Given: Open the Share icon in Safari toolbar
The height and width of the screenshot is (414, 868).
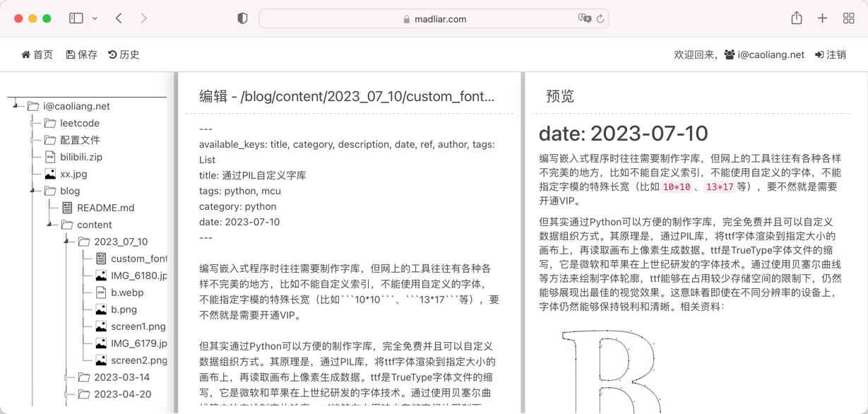Looking at the screenshot, I should click(x=797, y=18).
